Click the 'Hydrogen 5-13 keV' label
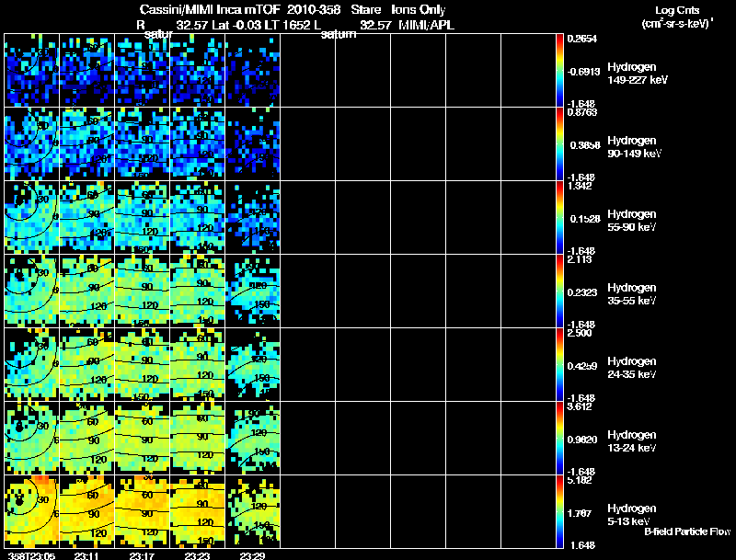 tap(632, 515)
